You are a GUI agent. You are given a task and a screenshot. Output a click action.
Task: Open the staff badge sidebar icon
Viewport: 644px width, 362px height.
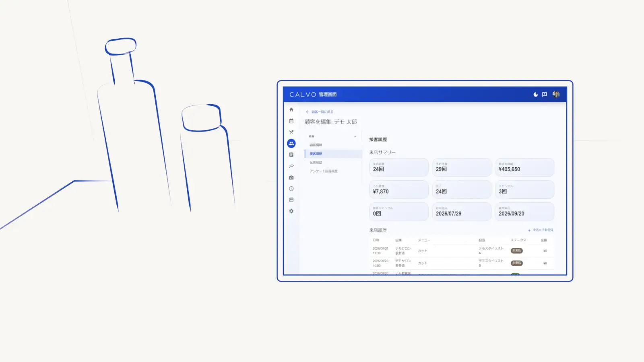[291, 177]
